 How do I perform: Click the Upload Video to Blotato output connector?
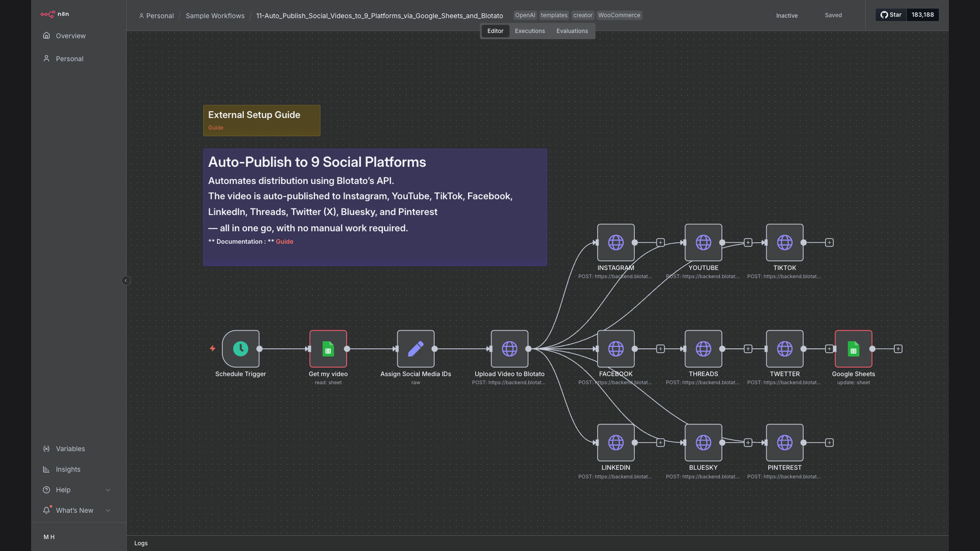(x=528, y=349)
